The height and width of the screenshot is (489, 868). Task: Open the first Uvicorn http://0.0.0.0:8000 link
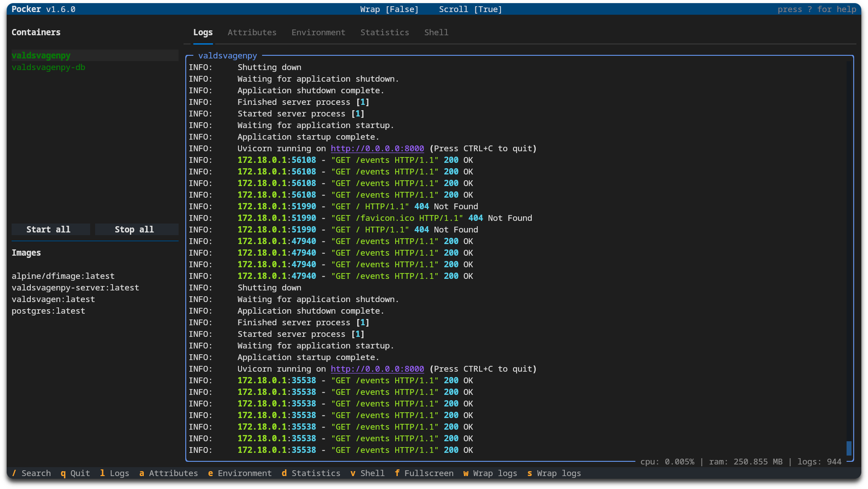coord(377,149)
